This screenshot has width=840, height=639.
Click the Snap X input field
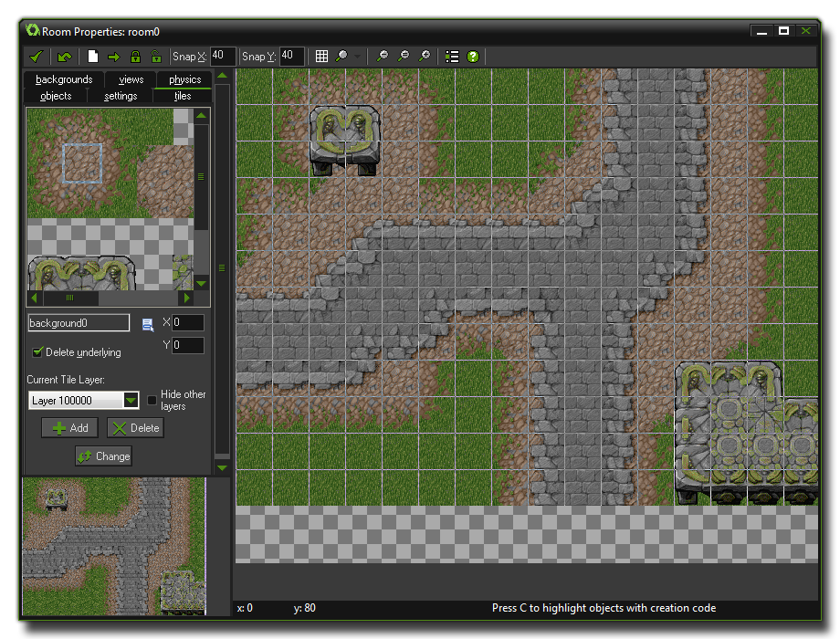tap(223, 57)
